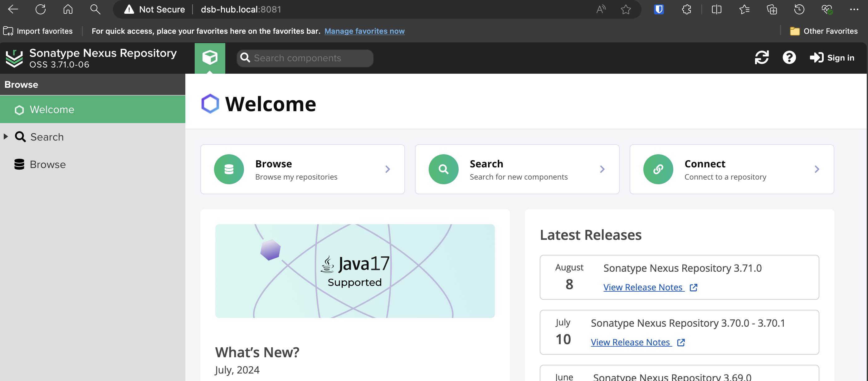Click Manage favorites now link

(x=364, y=31)
